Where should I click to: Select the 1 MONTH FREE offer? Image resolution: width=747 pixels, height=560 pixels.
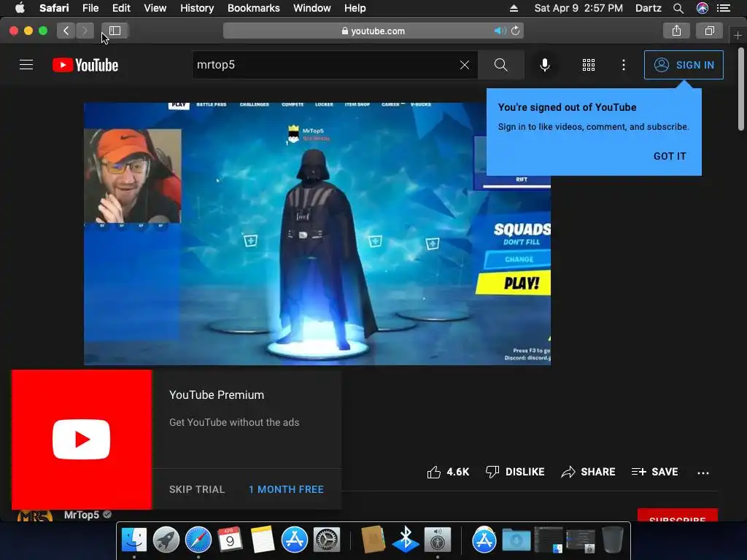286,489
